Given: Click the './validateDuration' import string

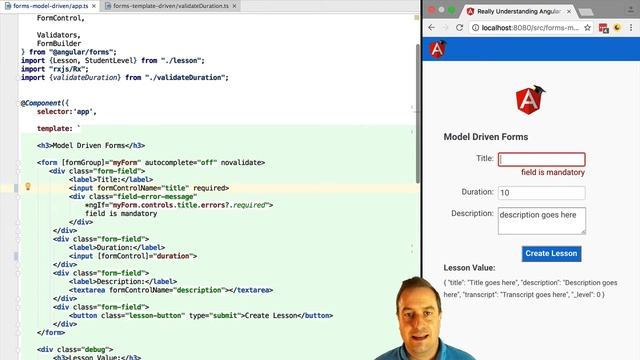Looking at the screenshot, I should (185, 78).
